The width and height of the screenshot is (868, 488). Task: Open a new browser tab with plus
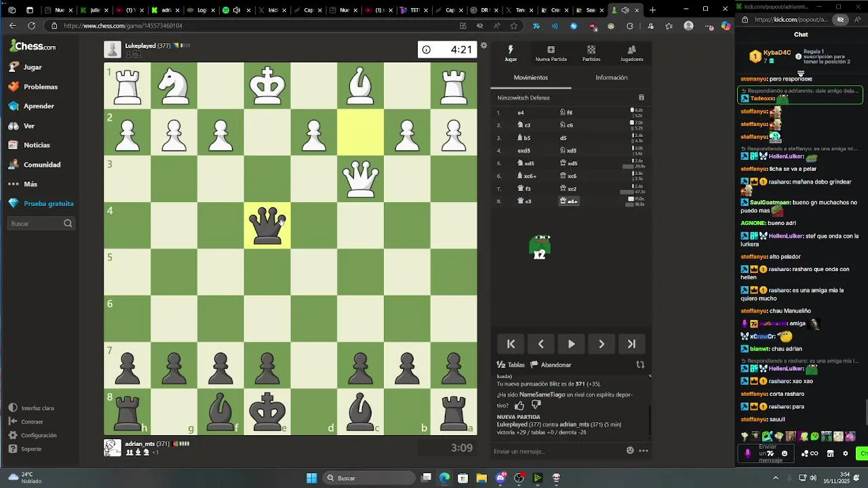click(652, 10)
